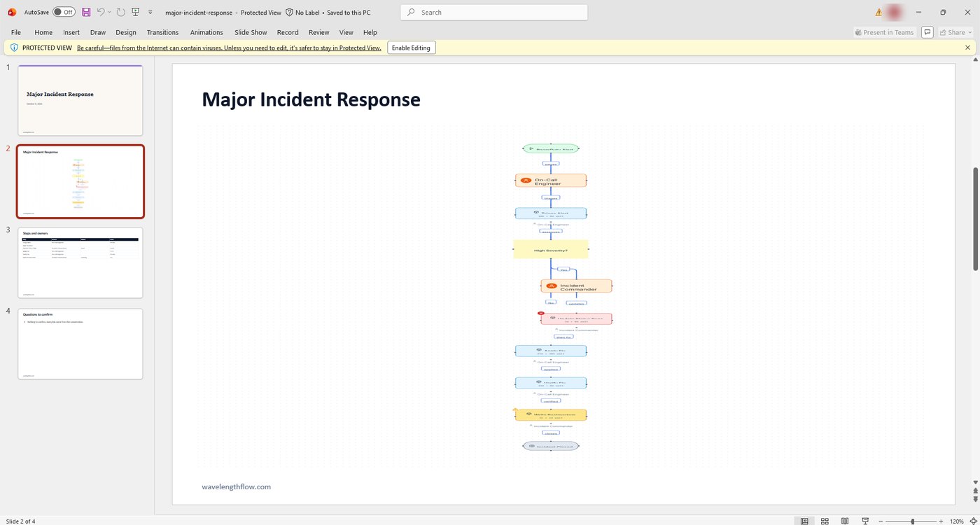
Task: Click the 120% zoom level
Action: tap(957, 521)
